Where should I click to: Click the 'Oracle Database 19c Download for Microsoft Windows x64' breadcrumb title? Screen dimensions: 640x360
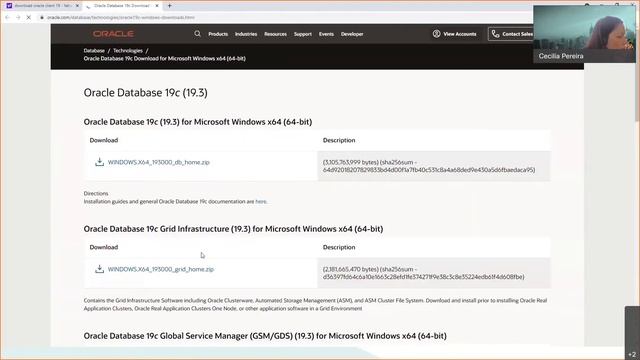164,58
